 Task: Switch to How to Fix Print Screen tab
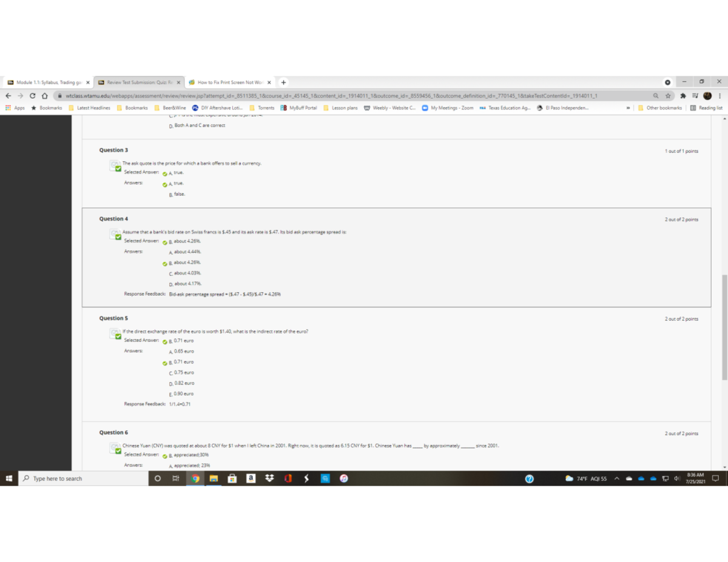[229, 82]
